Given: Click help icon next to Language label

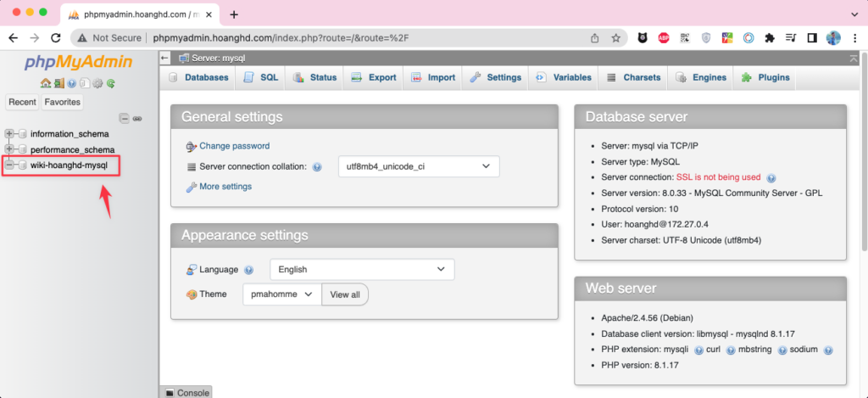Looking at the screenshot, I should (248, 270).
